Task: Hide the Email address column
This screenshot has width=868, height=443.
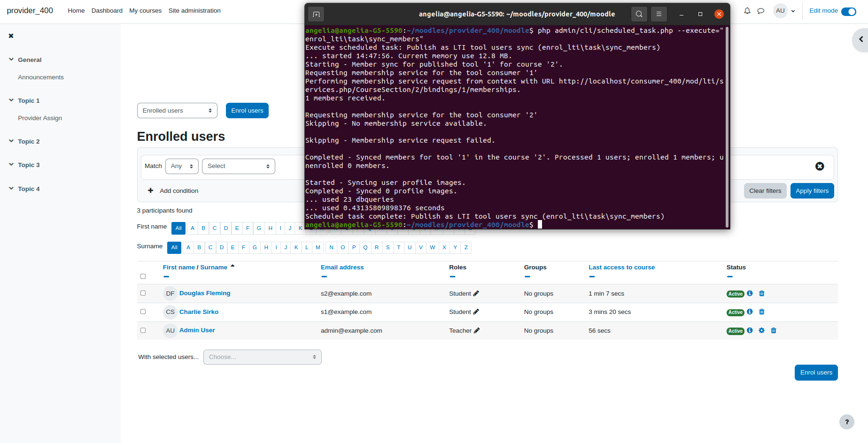Action: (x=324, y=276)
